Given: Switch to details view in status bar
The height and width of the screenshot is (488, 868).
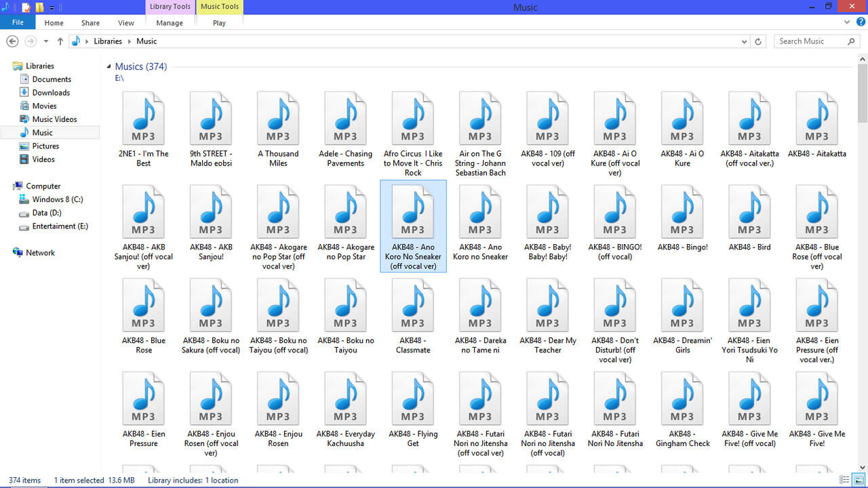Looking at the screenshot, I should [844, 480].
